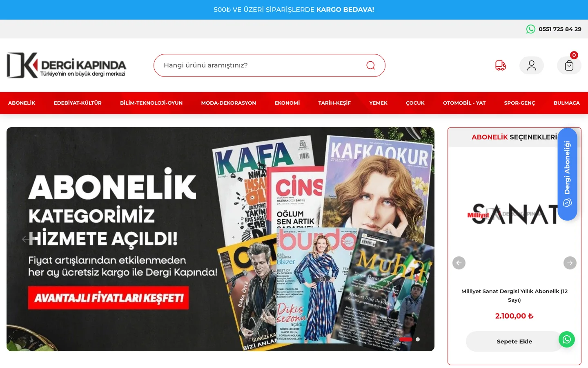Open the BİLİM-TEKNOLOJİ-OYUN menu category

[151, 103]
